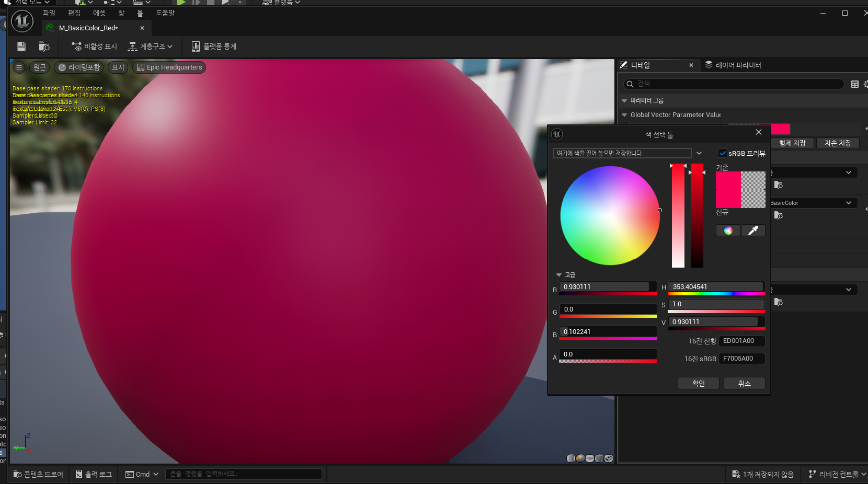This screenshot has height=484, width=868.
Task: Select sphere preview mesh shape
Action: click(580, 458)
